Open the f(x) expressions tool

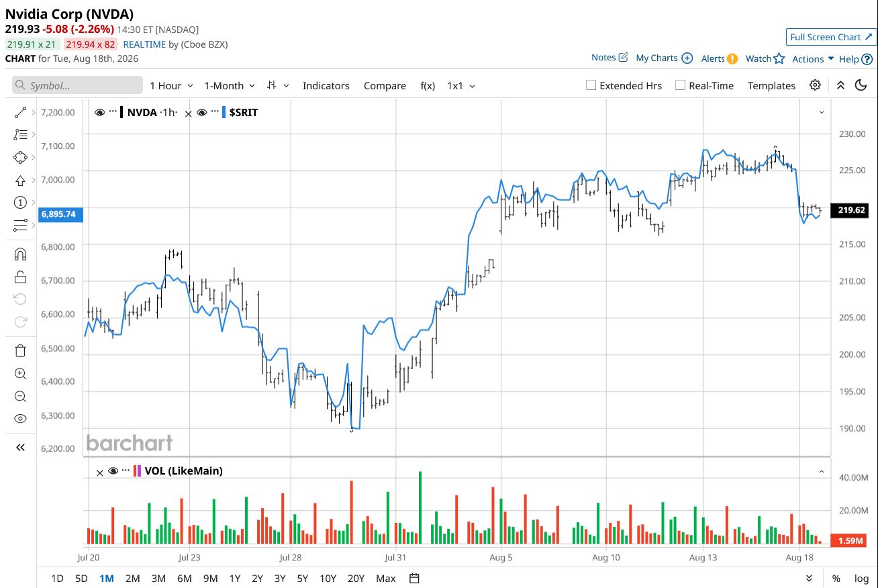428,86
